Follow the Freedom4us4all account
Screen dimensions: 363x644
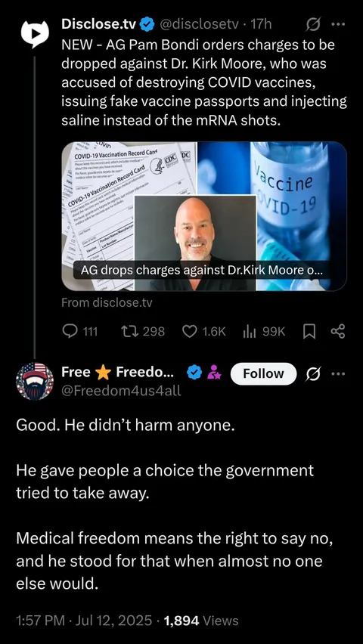(x=263, y=373)
